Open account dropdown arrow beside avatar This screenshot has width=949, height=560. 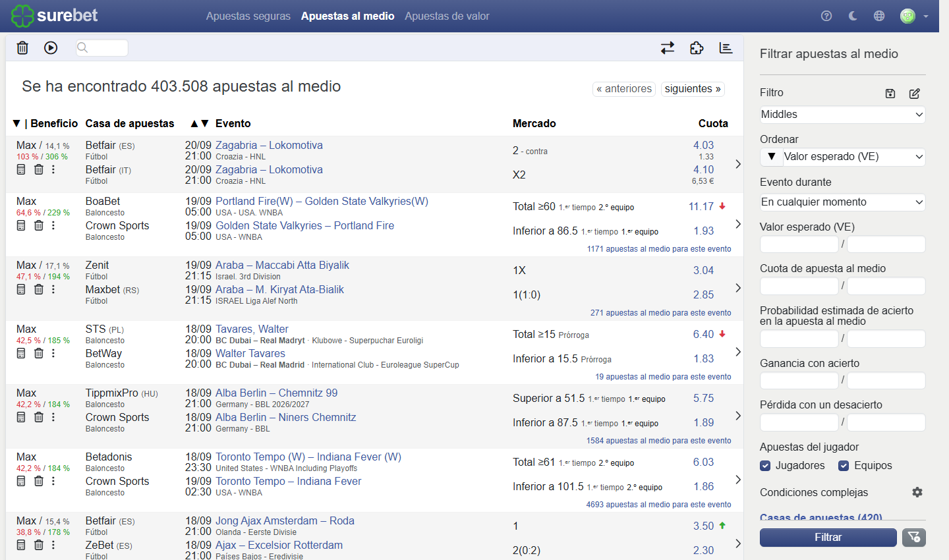click(926, 16)
